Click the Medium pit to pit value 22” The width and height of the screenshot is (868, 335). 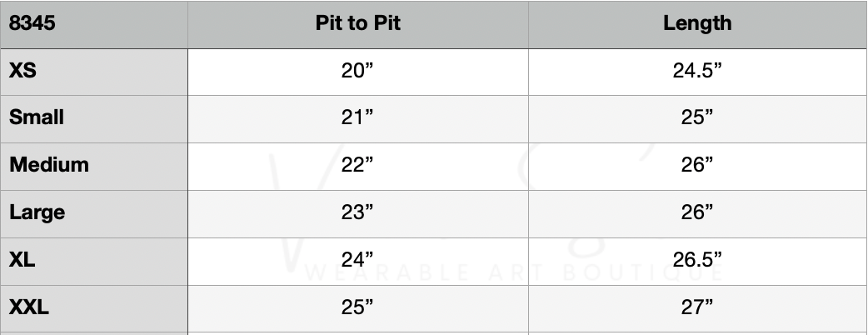click(x=357, y=165)
